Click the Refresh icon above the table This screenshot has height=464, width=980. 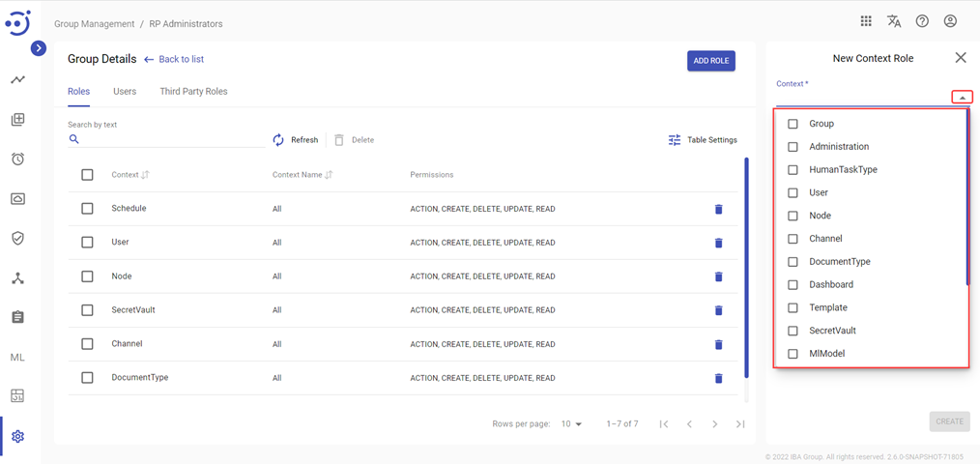(278, 140)
